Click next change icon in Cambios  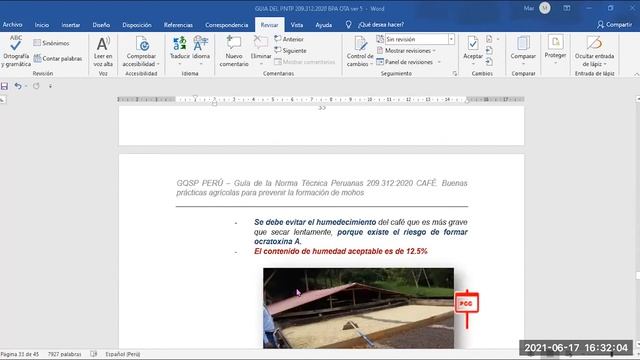coord(489,62)
